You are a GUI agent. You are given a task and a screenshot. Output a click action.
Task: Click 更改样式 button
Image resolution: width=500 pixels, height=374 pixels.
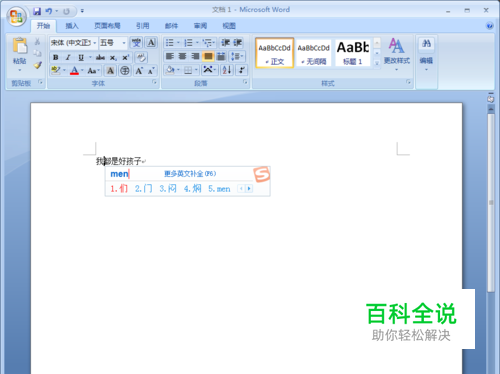pyautogui.click(x=396, y=54)
